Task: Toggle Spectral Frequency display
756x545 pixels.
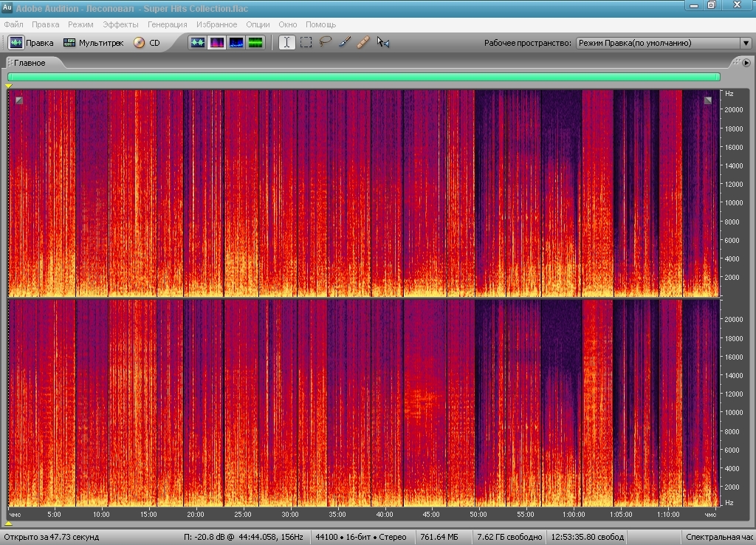Action: [216, 42]
